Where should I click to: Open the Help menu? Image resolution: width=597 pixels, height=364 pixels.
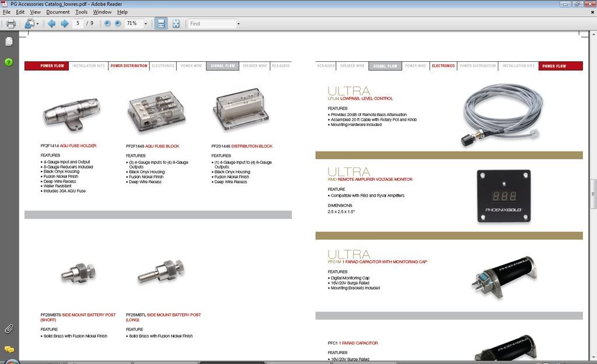point(122,12)
